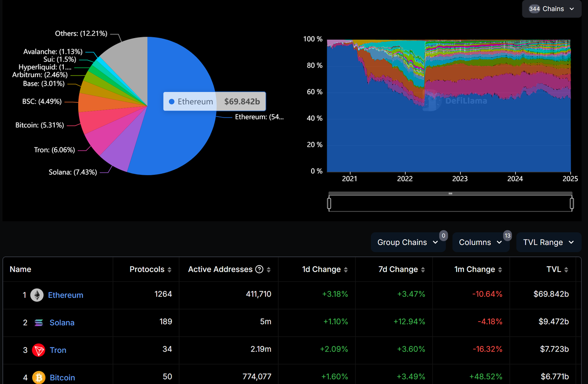This screenshot has height=384, width=588.
Task: Click the Ethereum logo icon in table
Action: click(x=37, y=295)
